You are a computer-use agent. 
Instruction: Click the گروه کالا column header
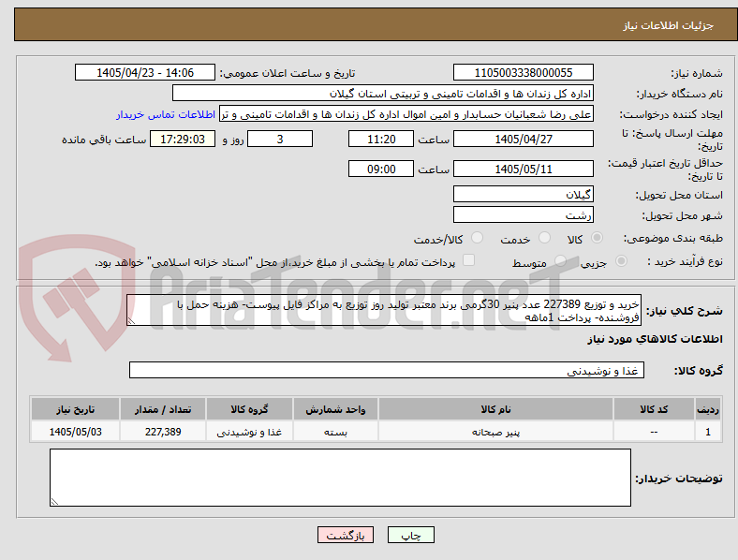pos(249,409)
